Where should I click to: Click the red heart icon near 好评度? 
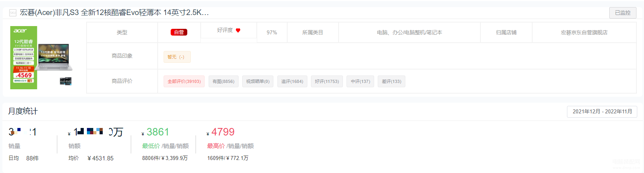click(x=238, y=30)
